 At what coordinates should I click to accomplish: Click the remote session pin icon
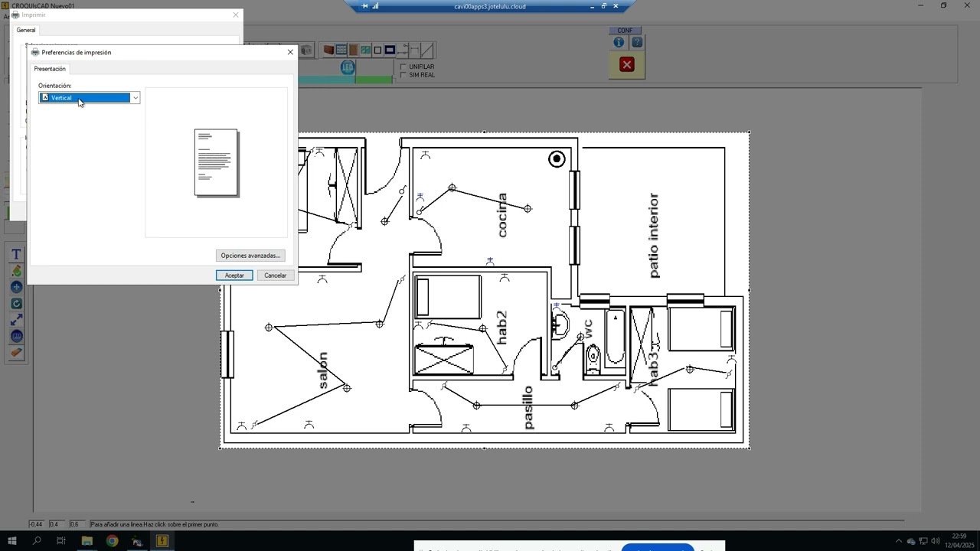(x=364, y=6)
